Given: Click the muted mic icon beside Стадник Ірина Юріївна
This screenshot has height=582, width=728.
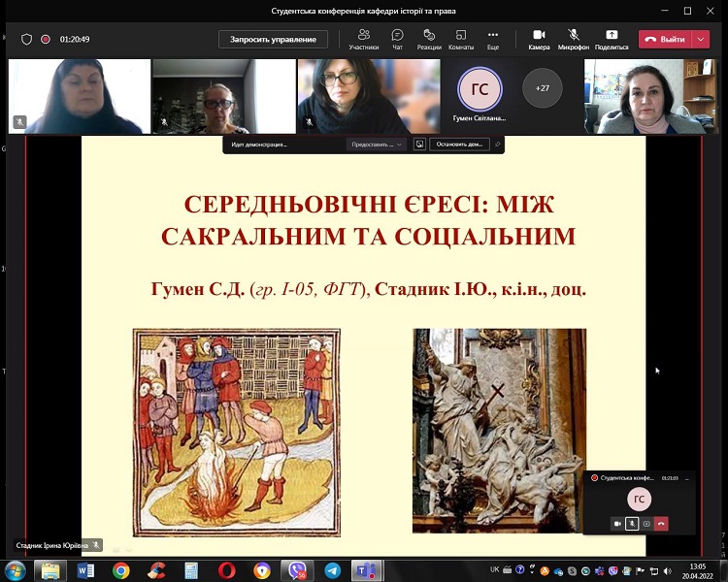Looking at the screenshot, I should pos(96,545).
